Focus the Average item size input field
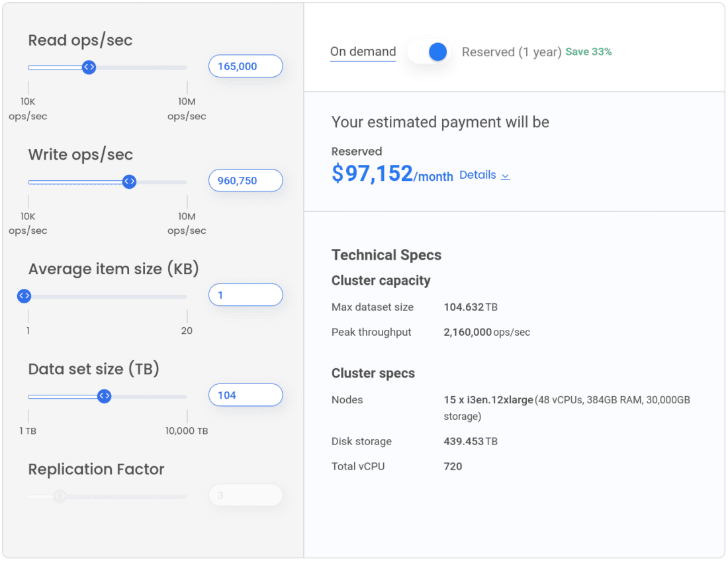 [246, 295]
